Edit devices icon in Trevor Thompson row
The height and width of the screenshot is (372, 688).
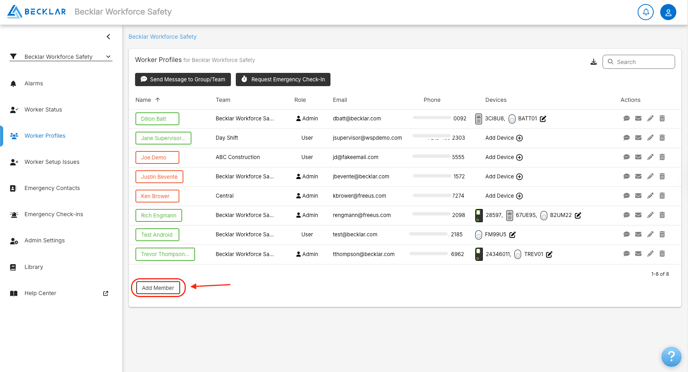point(549,254)
